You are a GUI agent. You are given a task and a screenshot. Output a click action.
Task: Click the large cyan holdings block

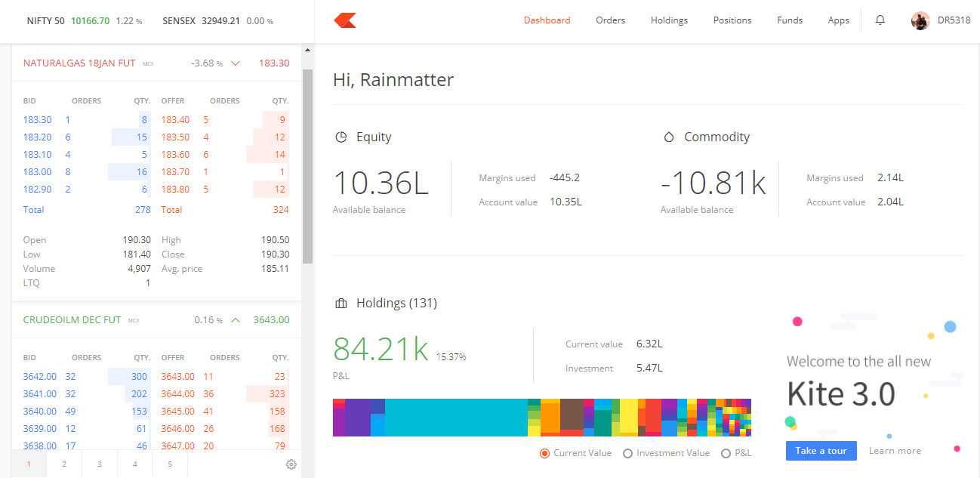456,418
